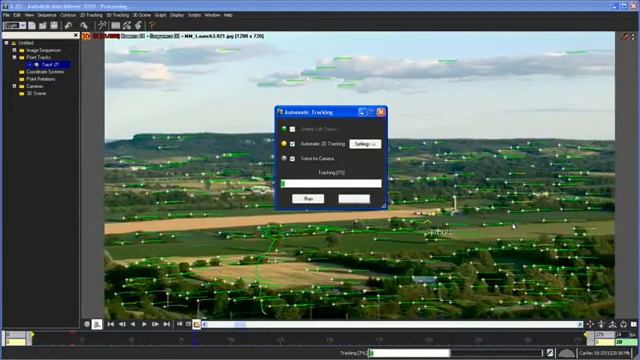Toggle the first checkbox in Automatic Tracking dialog
Image resolution: width=640 pixels, height=360 pixels.
pos(292,129)
